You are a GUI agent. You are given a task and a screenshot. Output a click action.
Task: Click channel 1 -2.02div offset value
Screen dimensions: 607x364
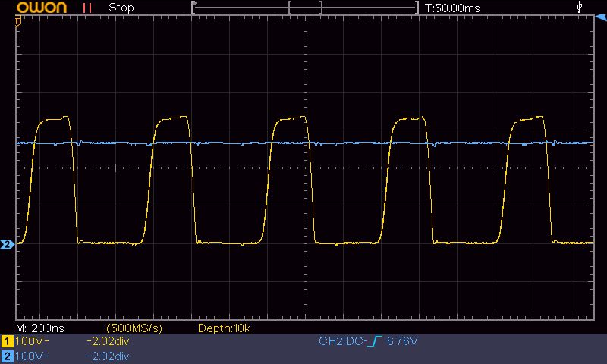coord(108,341)
